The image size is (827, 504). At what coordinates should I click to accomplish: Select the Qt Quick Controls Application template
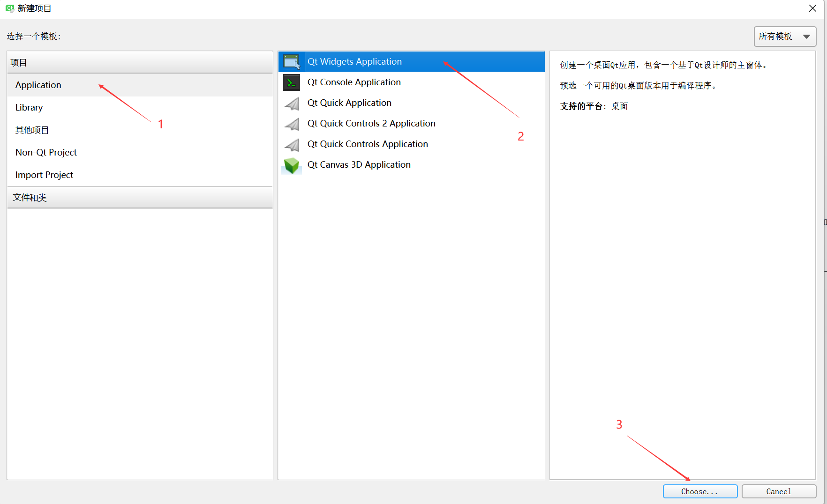click(x=411, y=144)
